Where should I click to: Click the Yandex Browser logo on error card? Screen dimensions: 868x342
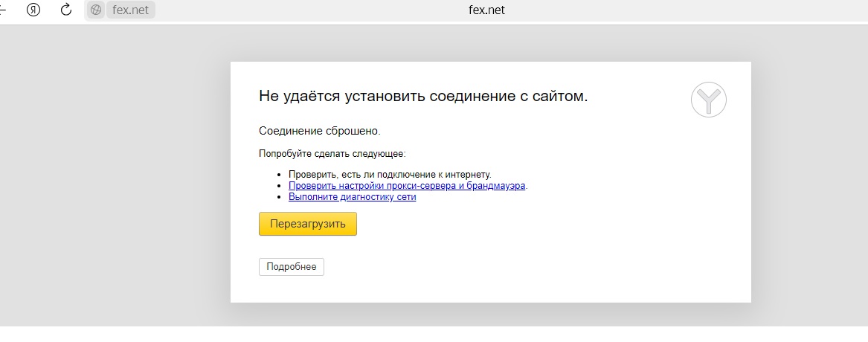pyautogui.click(x=708, y=100)
